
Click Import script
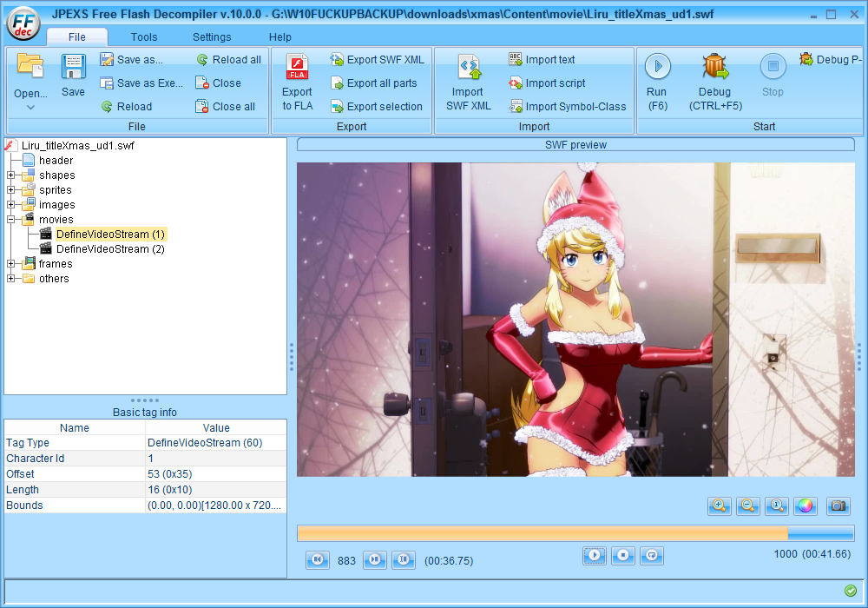pos(547,83)
